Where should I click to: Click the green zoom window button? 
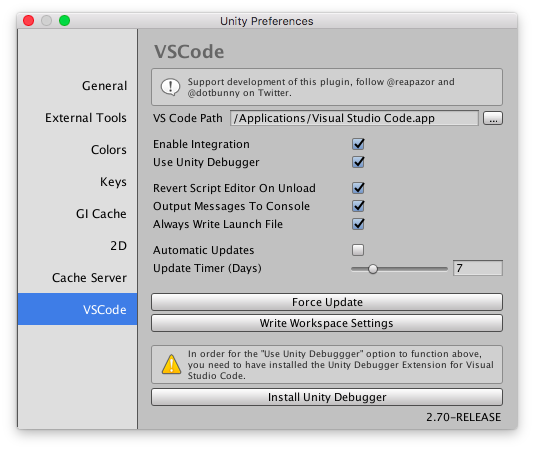64,21
